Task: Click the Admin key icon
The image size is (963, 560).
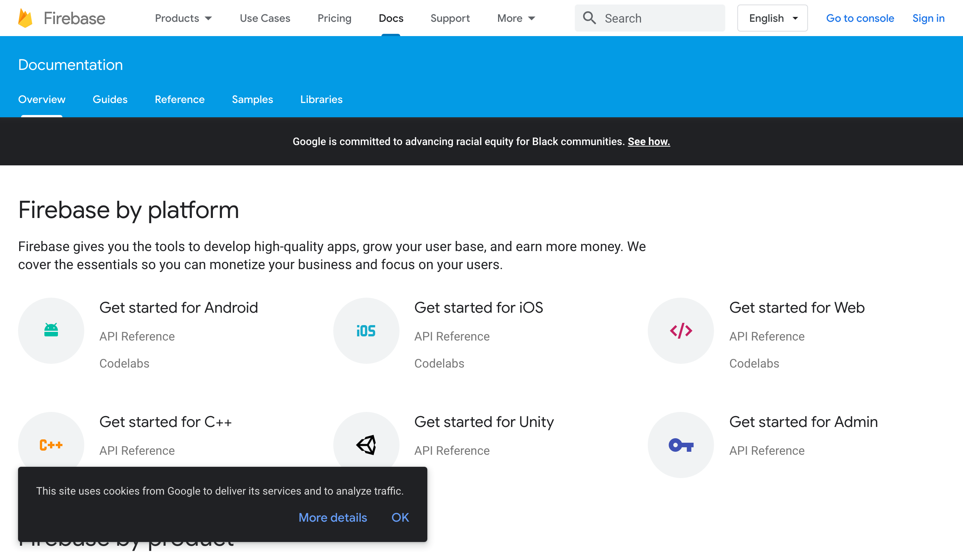Action: pyautogui.click(x=680, y=445)
